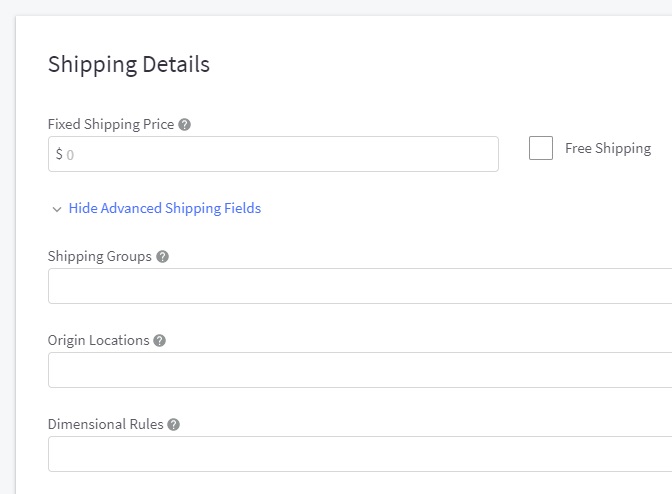Open the Dimensional Rules selection box

[x=360, y=454]
